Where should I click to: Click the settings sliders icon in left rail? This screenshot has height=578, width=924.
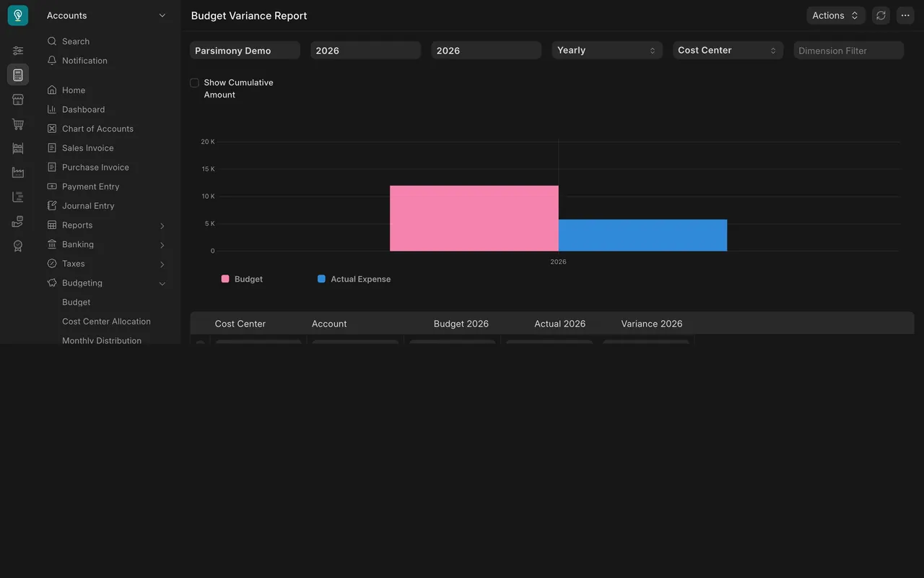pyautogui.click(x=18, y=51)
